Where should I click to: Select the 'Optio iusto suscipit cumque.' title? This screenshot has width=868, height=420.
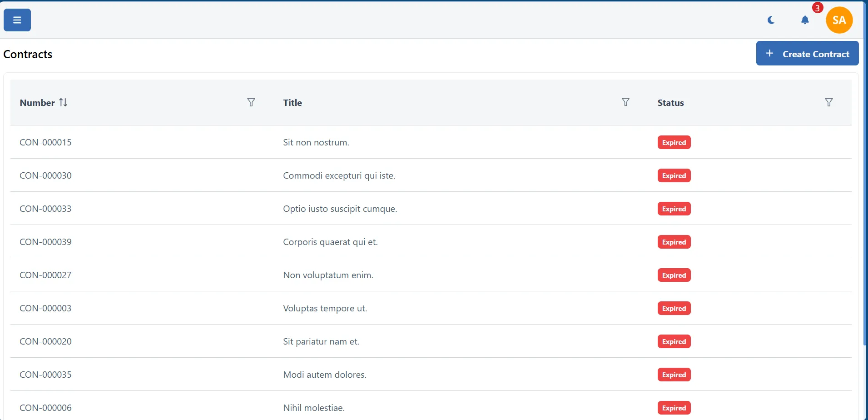340,209
